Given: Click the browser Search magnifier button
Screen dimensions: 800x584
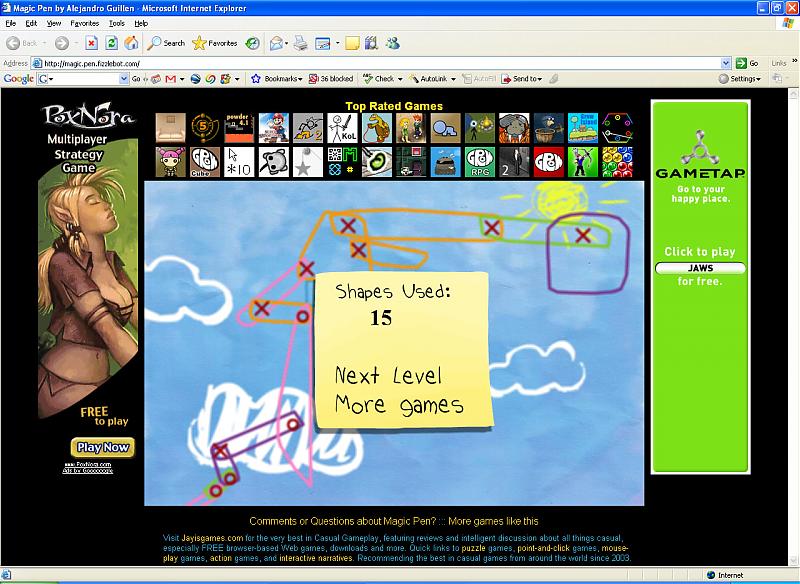Looking at the screenshot, I should (x=166, y=43).
